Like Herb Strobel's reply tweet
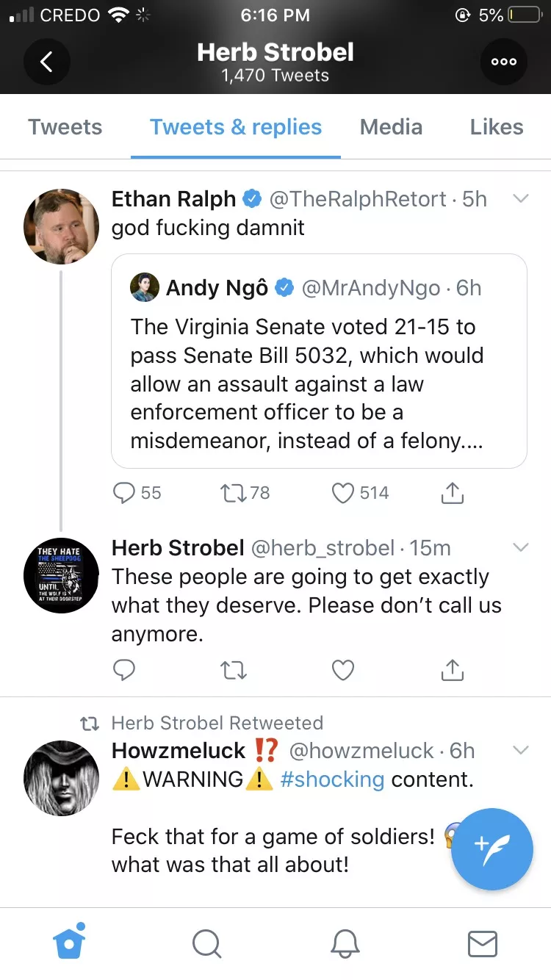This screenshot has width=551, height=980. (x=343, y=670)
